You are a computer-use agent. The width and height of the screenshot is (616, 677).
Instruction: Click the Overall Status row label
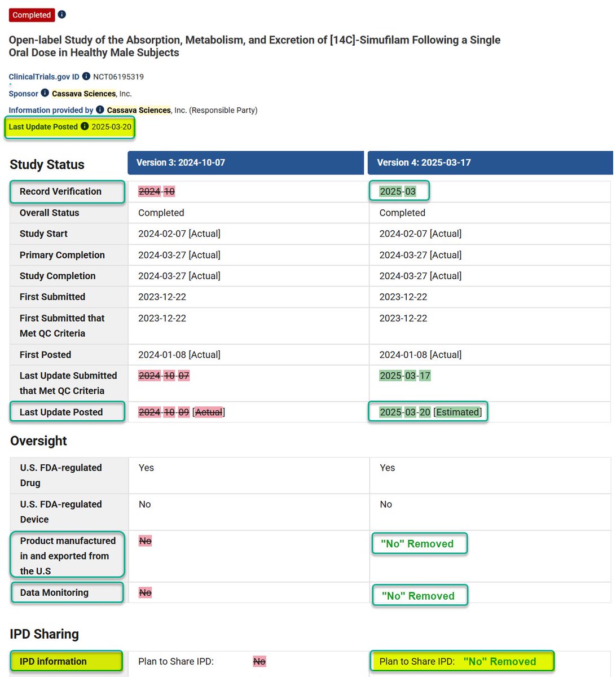point(49,213)
